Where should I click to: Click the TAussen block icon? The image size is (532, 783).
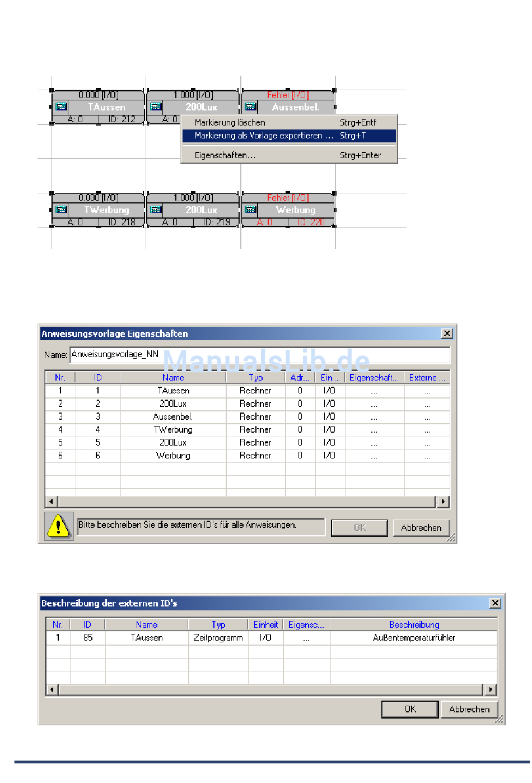(x=61, y=107)
